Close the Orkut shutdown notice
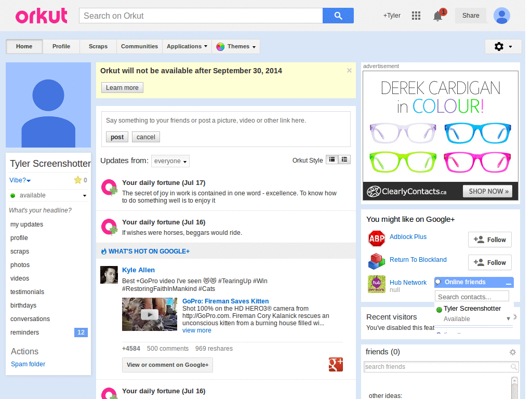Viewport: 532px width, 399px height. coord(349,71)
